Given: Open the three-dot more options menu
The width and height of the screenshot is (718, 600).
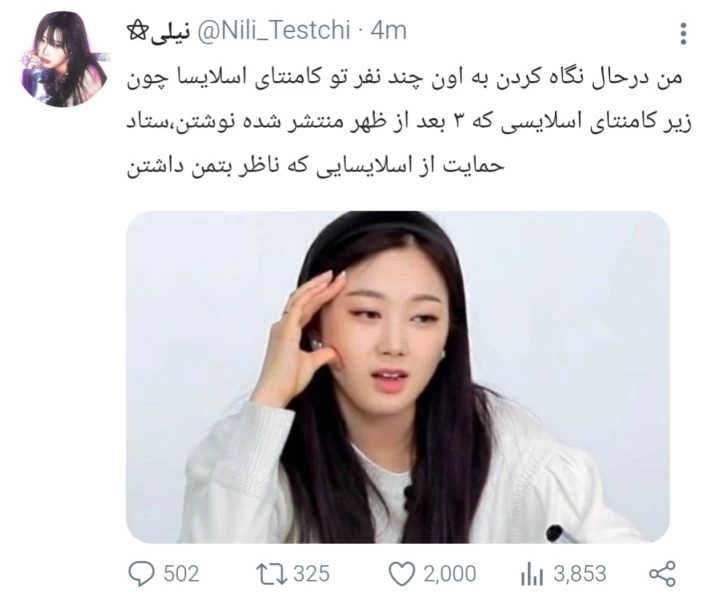Looking at the screenshot, I should (683, 34).
